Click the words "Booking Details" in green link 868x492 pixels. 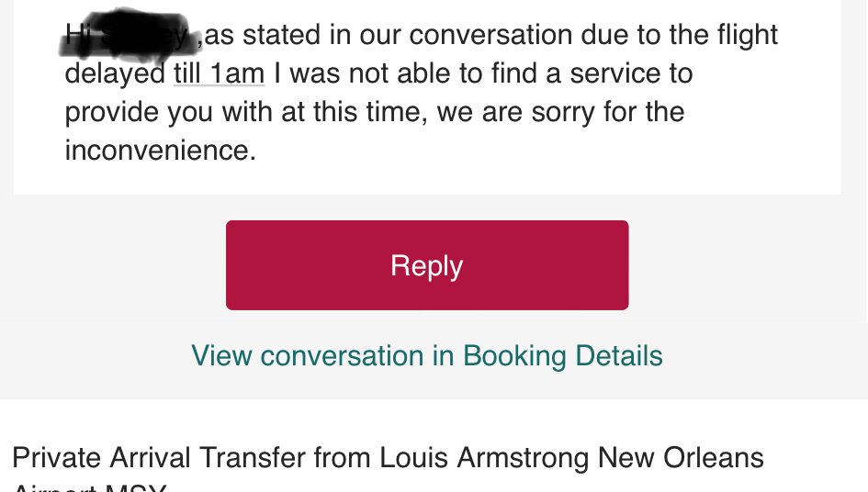tap(563, 355)
